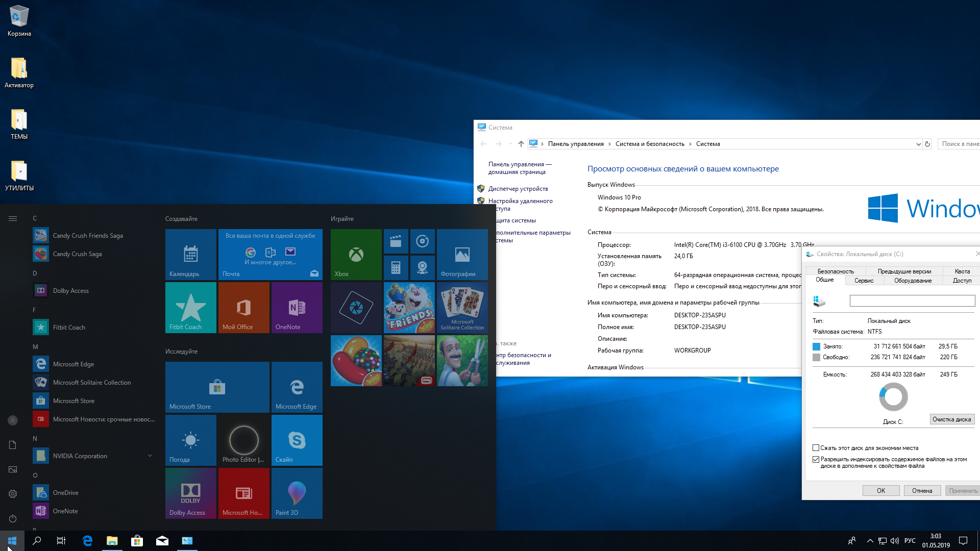Open Панель управления breadcrumb dropdown
The image size is (980, 551).
coord(608,143)
